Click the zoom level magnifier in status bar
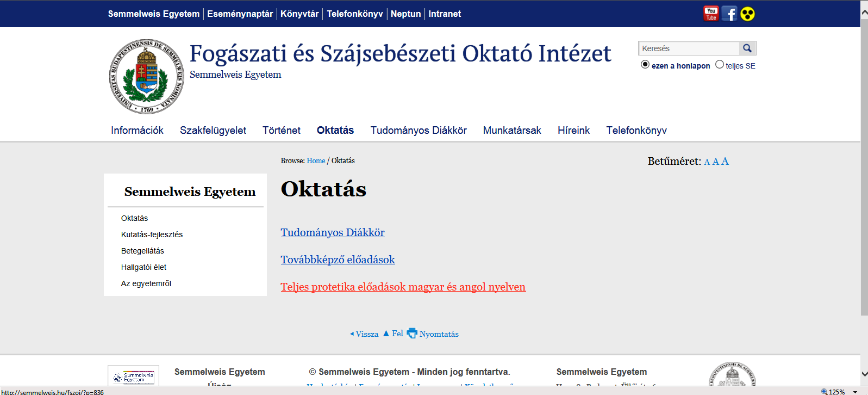 824,391
